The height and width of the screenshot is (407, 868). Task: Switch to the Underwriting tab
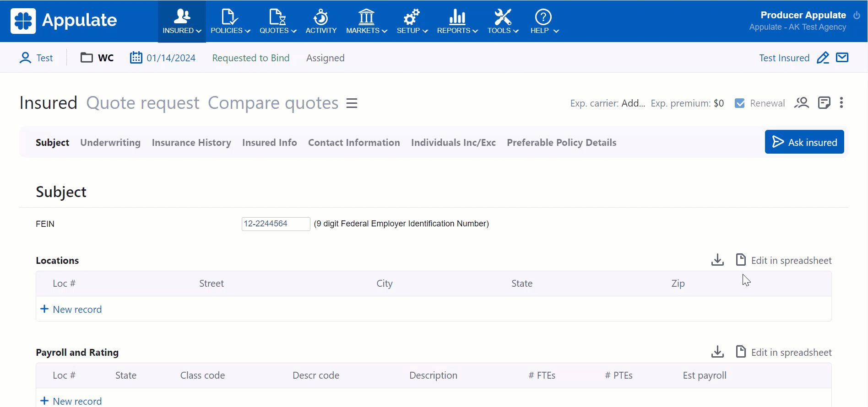pos(110,143)
